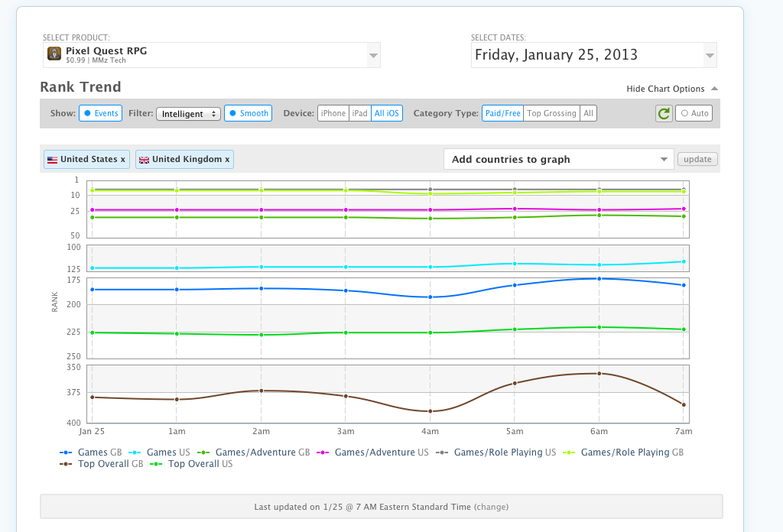Toggle Games/Role Playing GB legend entry

point(623,453)
